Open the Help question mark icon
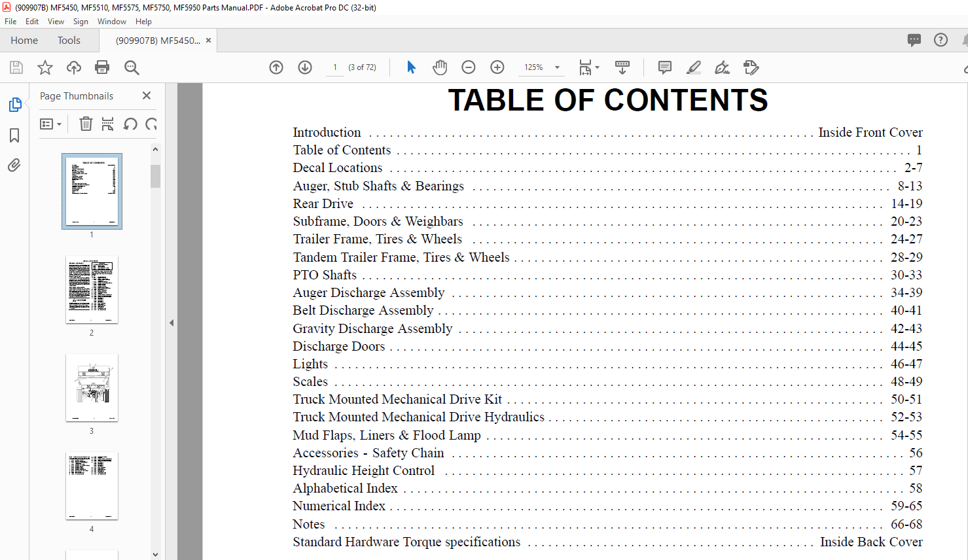 (x=941, y=40)
